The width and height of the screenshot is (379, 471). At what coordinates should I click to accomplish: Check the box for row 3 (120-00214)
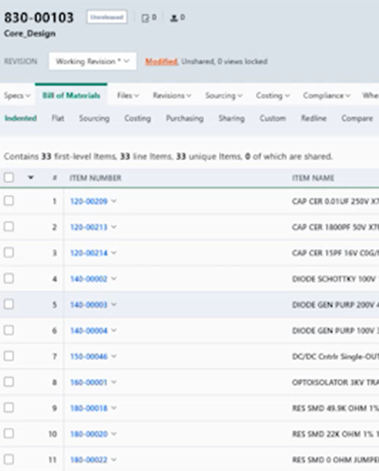coord(9,252)
